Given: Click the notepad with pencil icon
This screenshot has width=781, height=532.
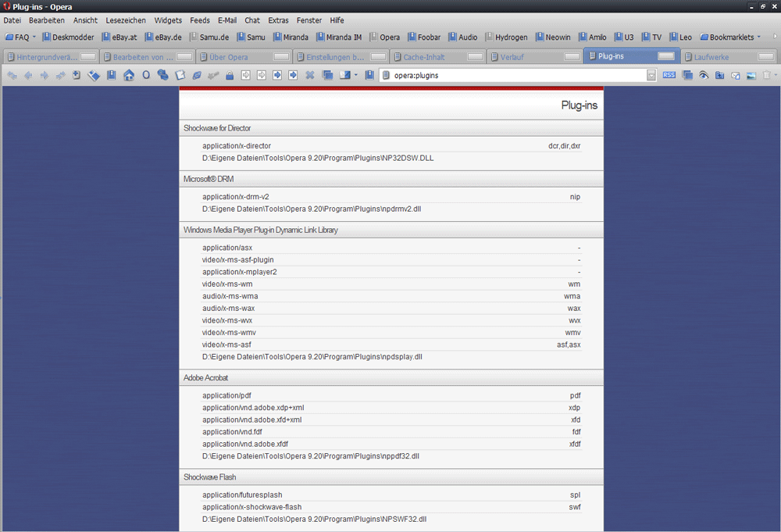Looking at the screenshot, I should (x=180, y=75).
